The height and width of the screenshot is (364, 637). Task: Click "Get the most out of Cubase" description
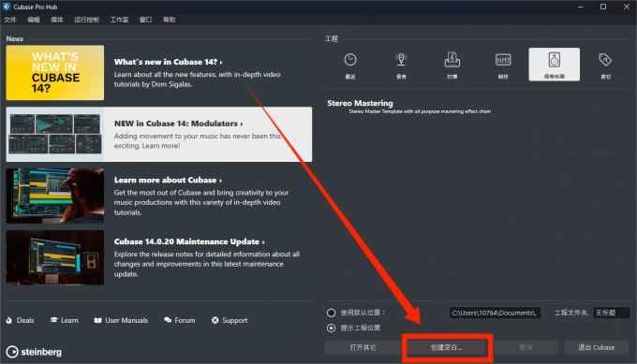[201, 202]
